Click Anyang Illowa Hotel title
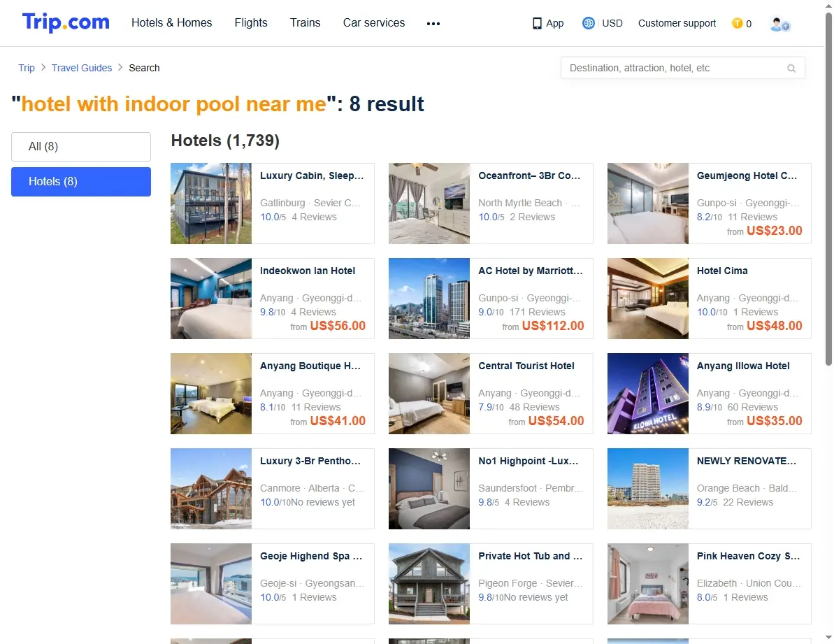834x644 pixels. click(x=743, y=366)
